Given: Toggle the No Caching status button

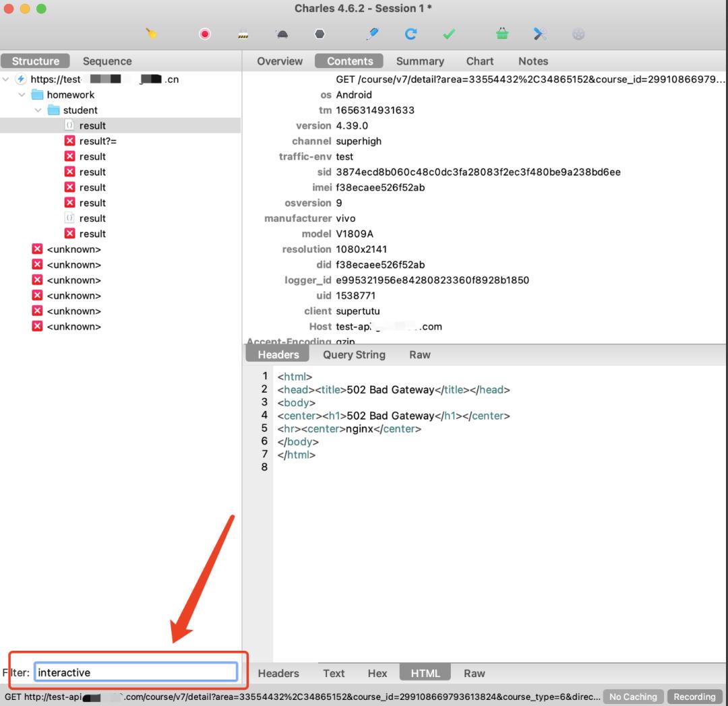Looking at the screenshot, I should [x=633, y=697].
